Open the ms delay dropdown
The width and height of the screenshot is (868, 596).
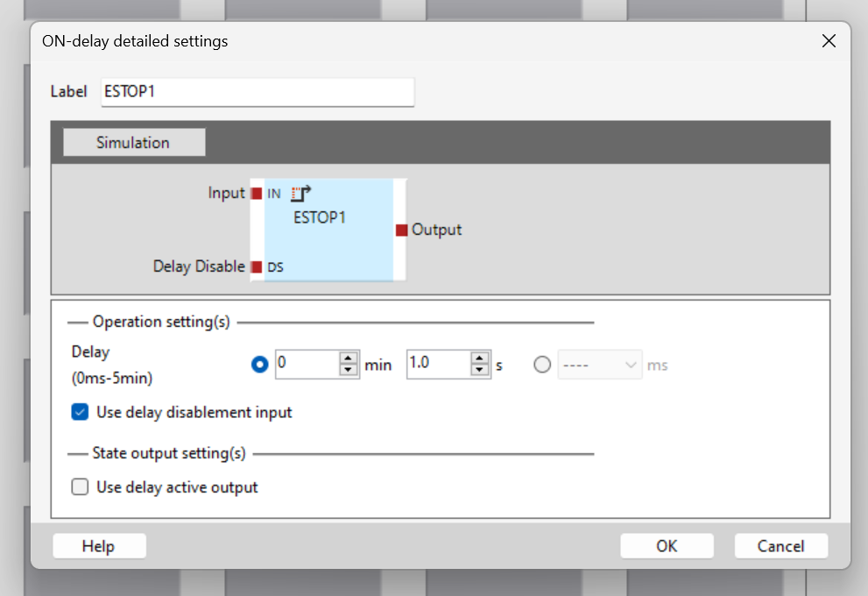coord(600,365)
